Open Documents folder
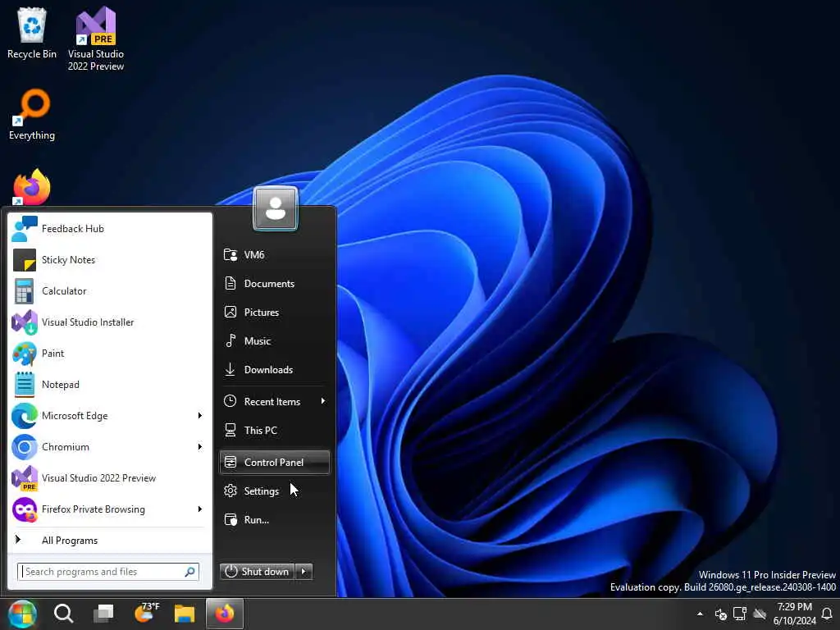The image size is (840, 630). [275, 283]
